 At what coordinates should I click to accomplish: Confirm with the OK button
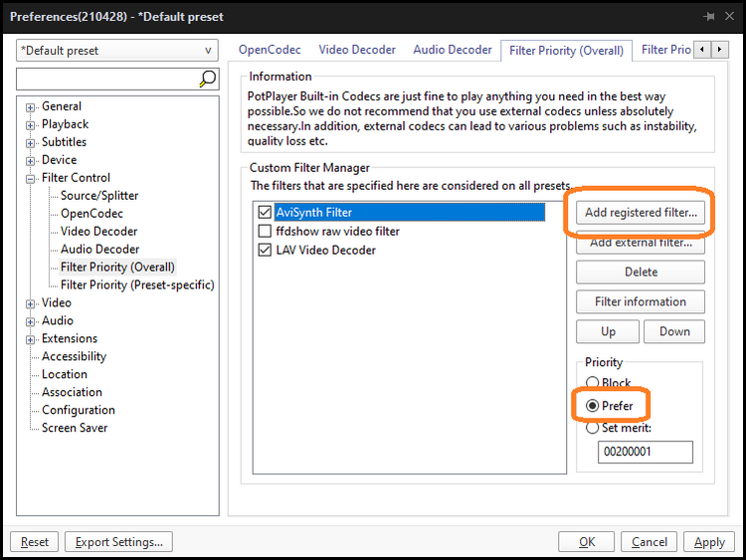pos(587,542)
